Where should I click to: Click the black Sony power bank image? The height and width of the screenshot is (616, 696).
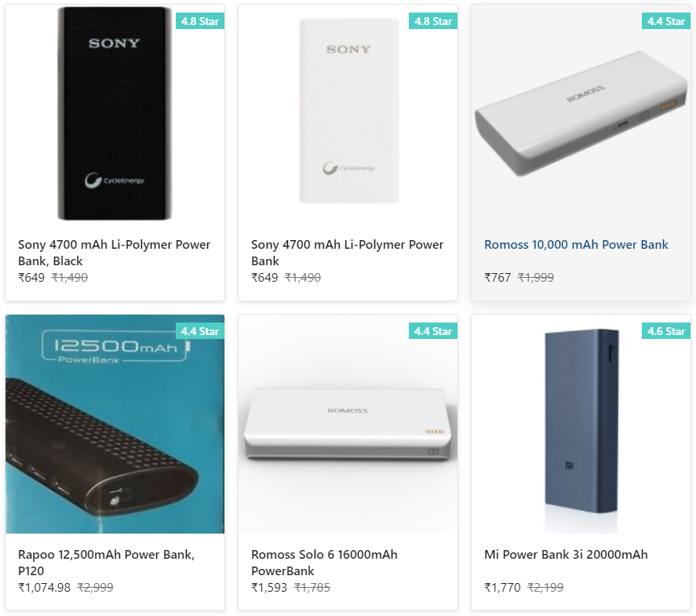[x=115, y=114]
